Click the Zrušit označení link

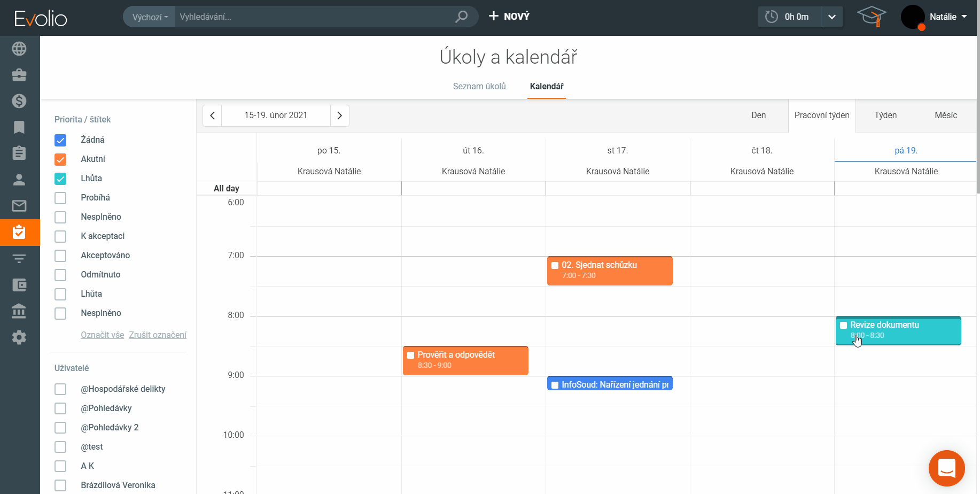pos(158,335)
